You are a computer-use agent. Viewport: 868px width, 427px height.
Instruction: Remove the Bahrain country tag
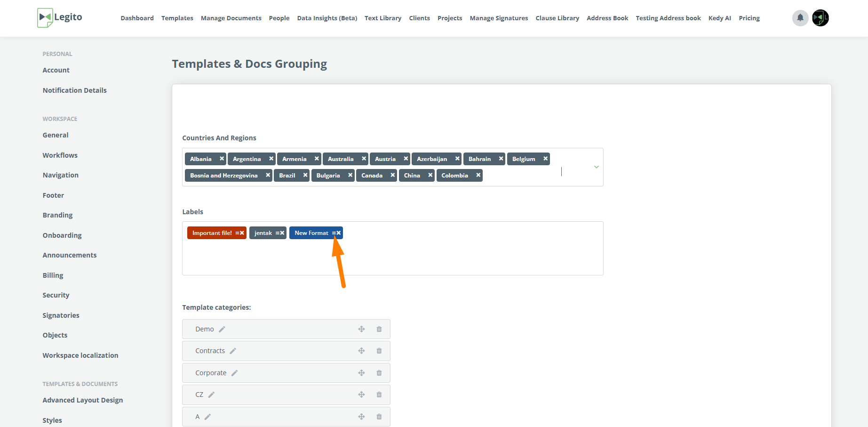501,159
